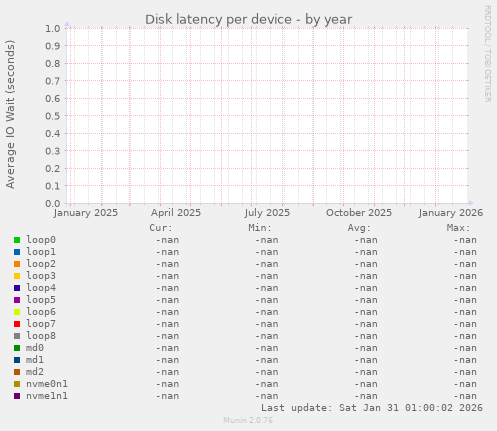This screenshot has width=497, height=431.
Task: Click the md0 green color swatch
Action: [17, 348]
